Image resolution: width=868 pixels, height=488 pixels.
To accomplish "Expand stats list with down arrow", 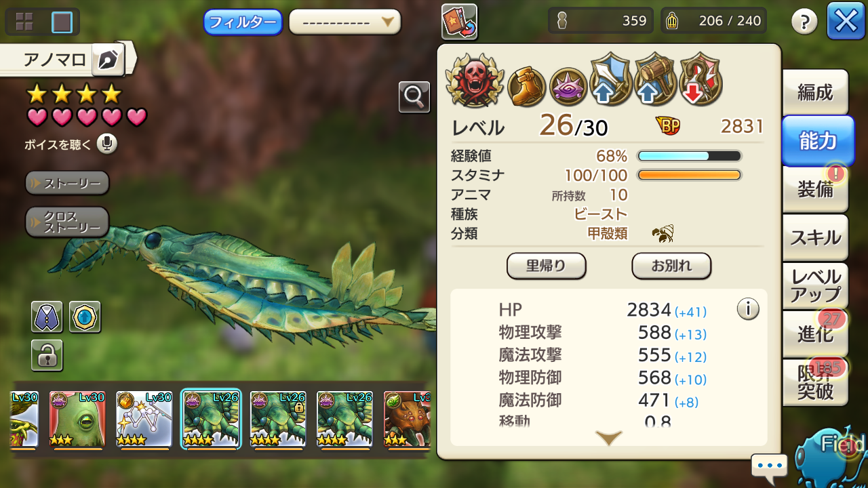I will pyautogui.click(x=608, y=438).
